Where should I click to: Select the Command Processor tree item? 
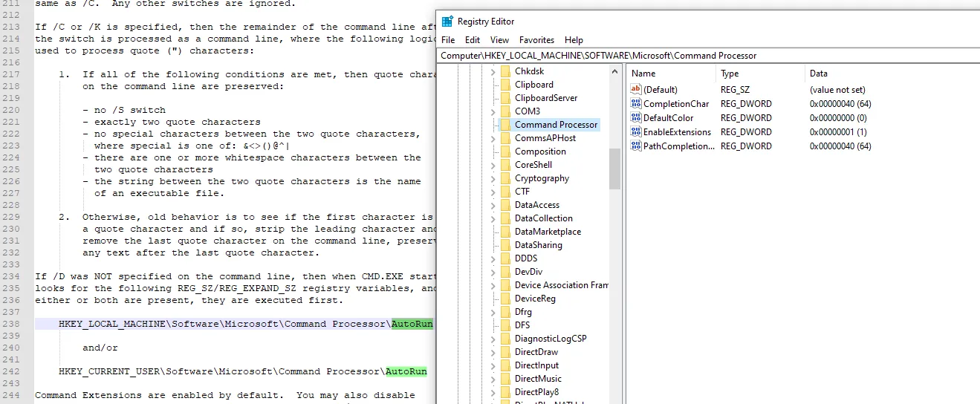[556, 125]
